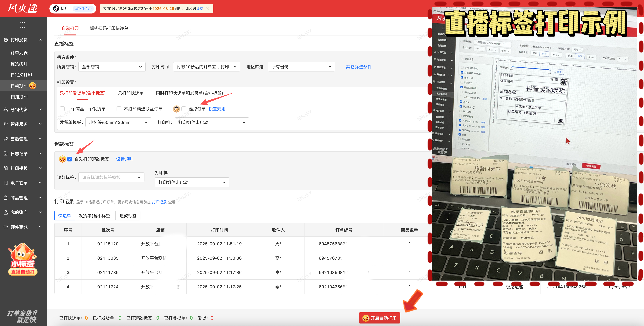Switch to the 自动打印 top tab

70,28
